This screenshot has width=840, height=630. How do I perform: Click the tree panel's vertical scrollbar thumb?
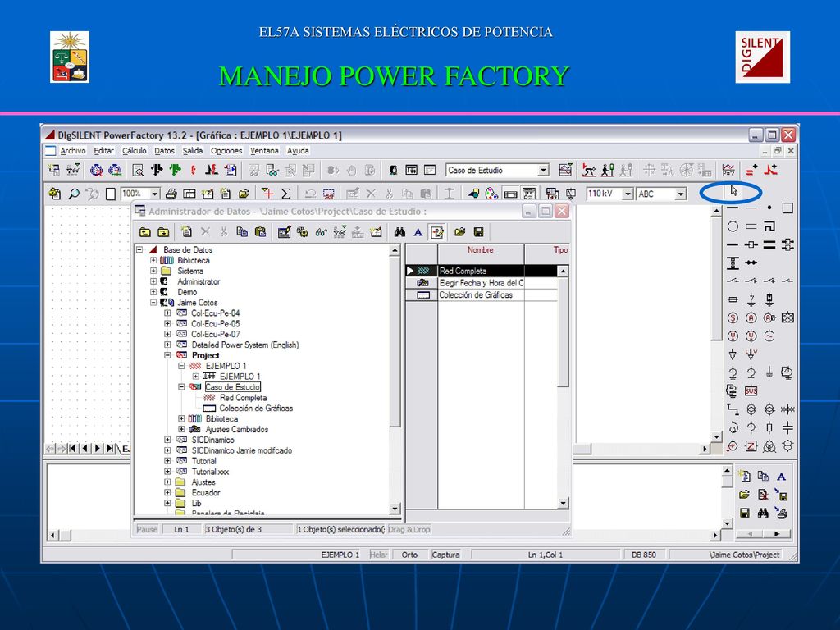(395, 342)
